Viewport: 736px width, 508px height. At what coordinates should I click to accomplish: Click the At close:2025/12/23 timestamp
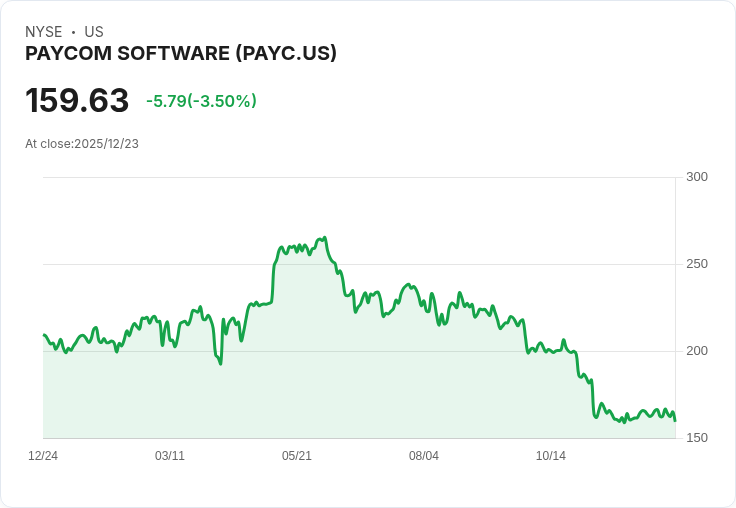click(82, 144)
